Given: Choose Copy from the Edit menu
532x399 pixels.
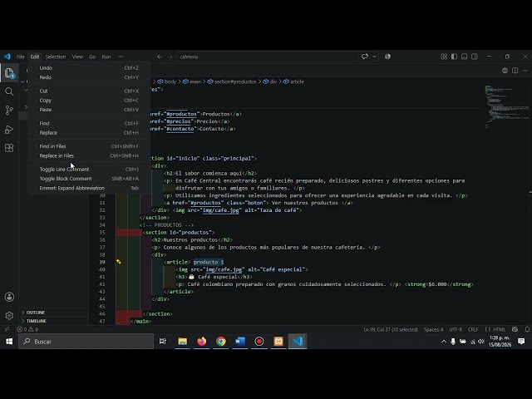Looking at the screenshot, I should pos(89,101).
